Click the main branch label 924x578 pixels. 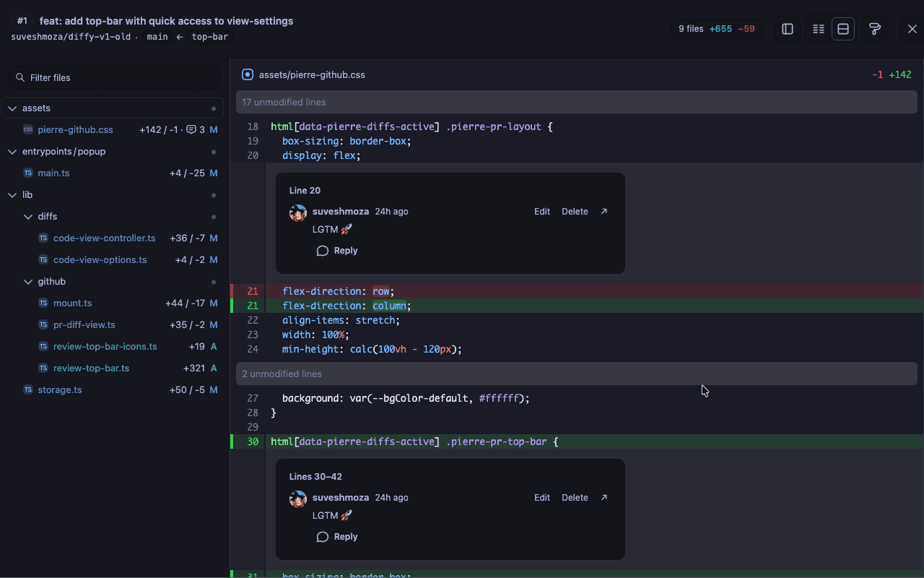point(157,37)
